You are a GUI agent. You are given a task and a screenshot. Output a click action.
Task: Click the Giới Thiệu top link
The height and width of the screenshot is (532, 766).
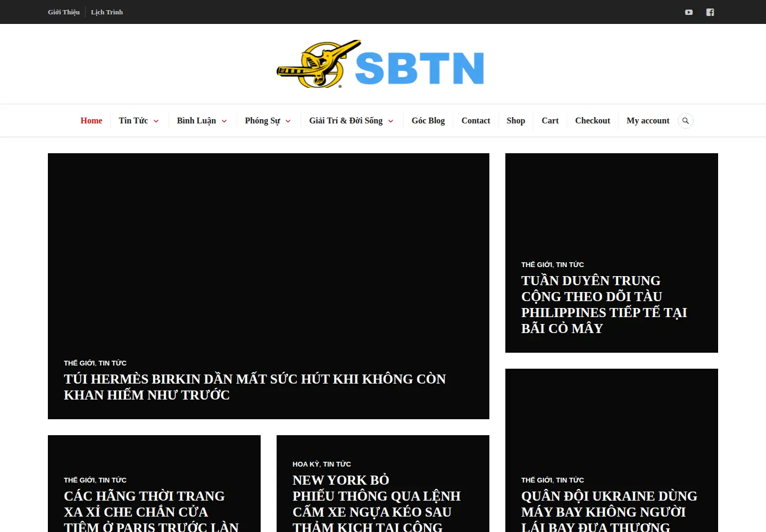[64, 12]
